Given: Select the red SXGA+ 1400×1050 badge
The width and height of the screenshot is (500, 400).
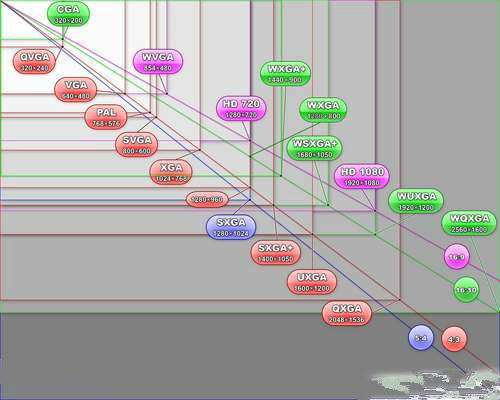Looking at the screenshot, I should tap(276, 253).
